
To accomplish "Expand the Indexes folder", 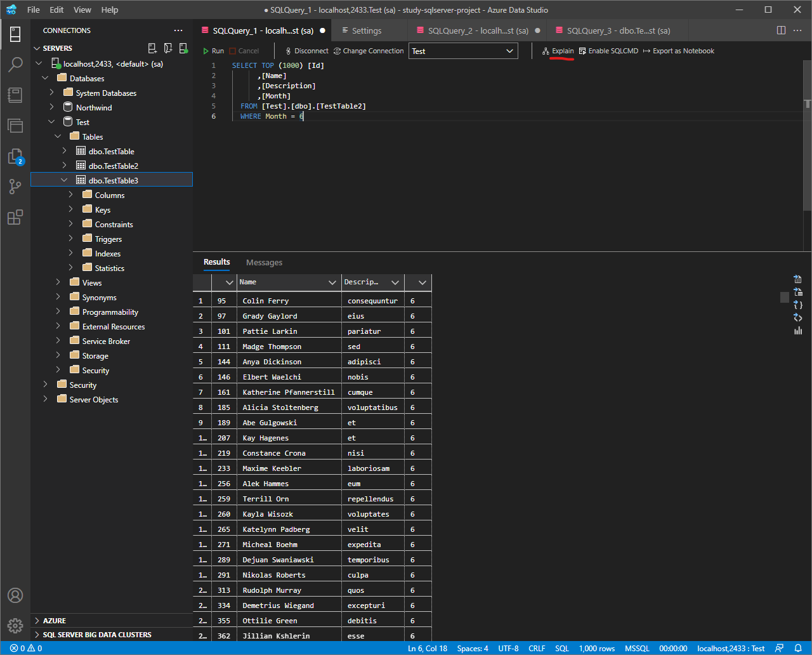I will [71, 253].
